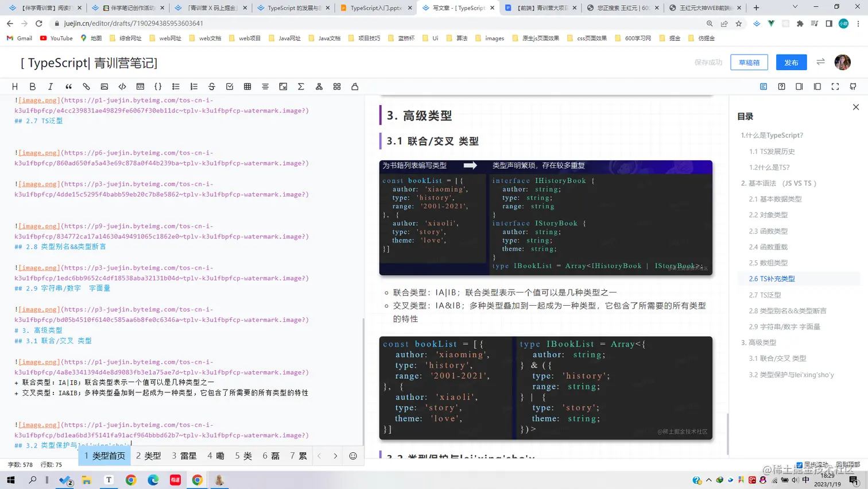Jump to 2.1 基本数据类型 in outline

click(x=775, y=199)
